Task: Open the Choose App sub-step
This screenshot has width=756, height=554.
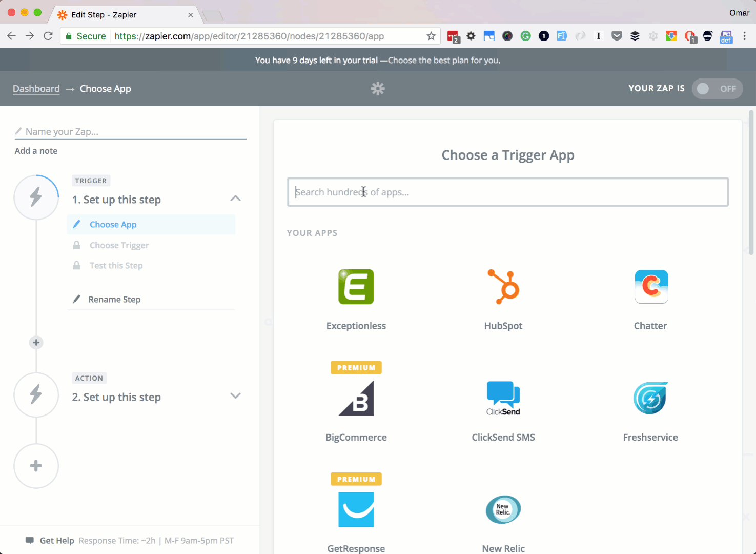Action: click(151, 224)
